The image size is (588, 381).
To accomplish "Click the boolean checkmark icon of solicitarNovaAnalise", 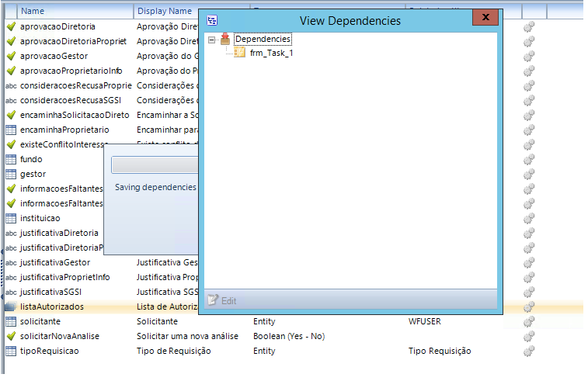I will (11, 336).
